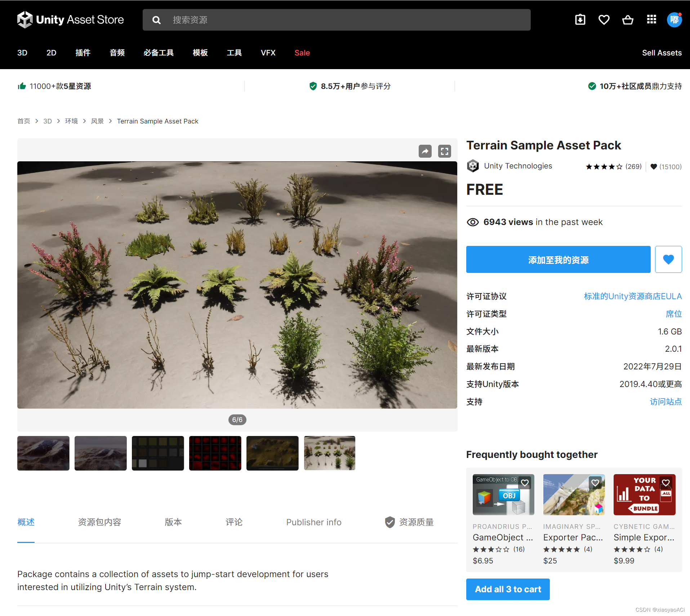Image resolution: width=690 pixels, height=616 pixels.
Task: Click the main plants preview image
Action: [237, 285]
